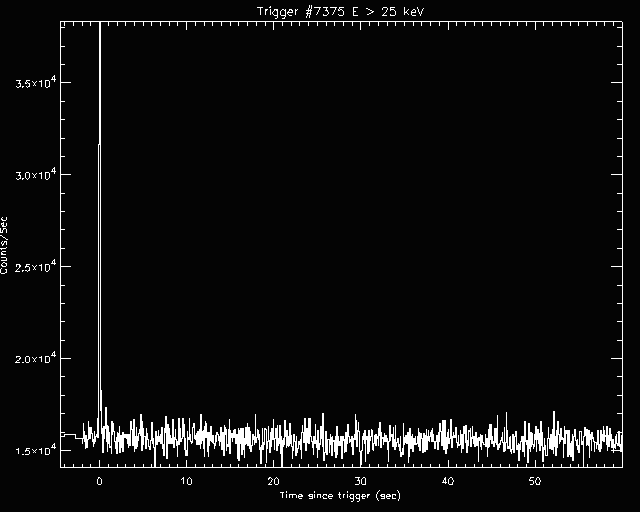The width and height of the screenshot is (640, 512).
Task: Select the y-axis label '1.5×10^4'
Action: [36, 451]
